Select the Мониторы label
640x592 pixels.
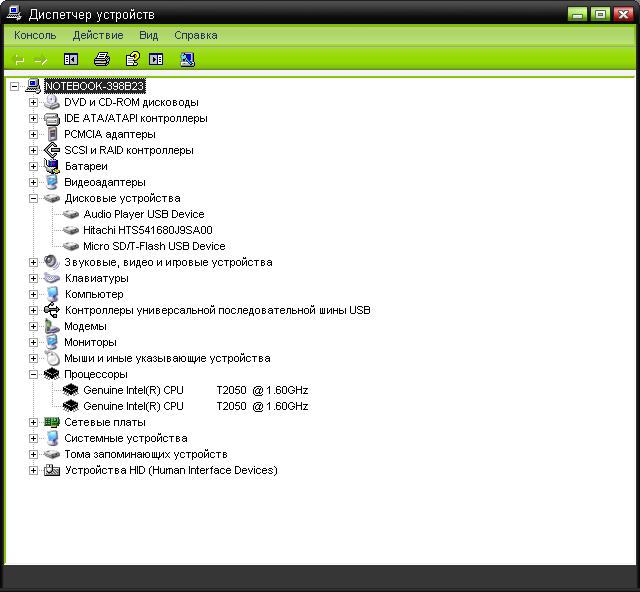[x=91, y=342]
